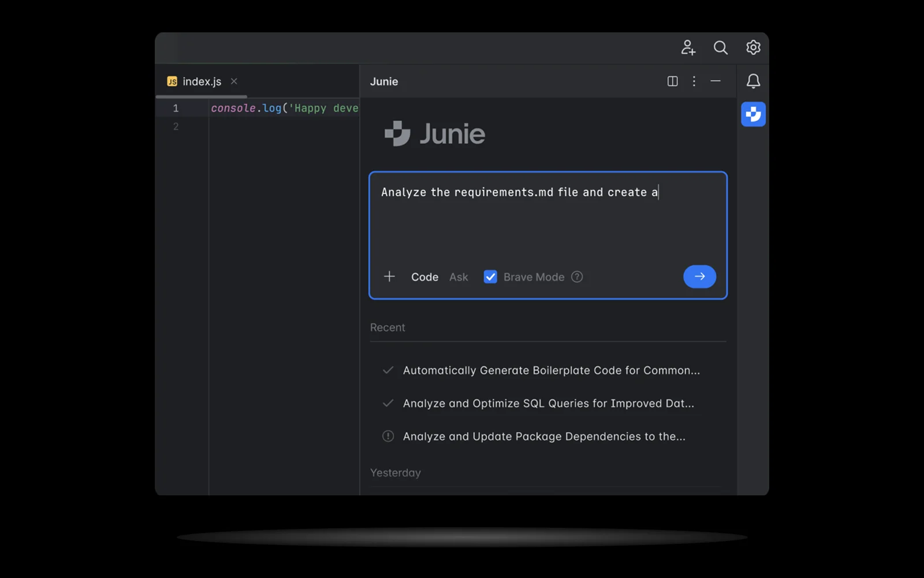The width and height of the screenshot is (924, 578).
Task: Minimize the Junie panel with dash icon
Action: pos(716,81)
